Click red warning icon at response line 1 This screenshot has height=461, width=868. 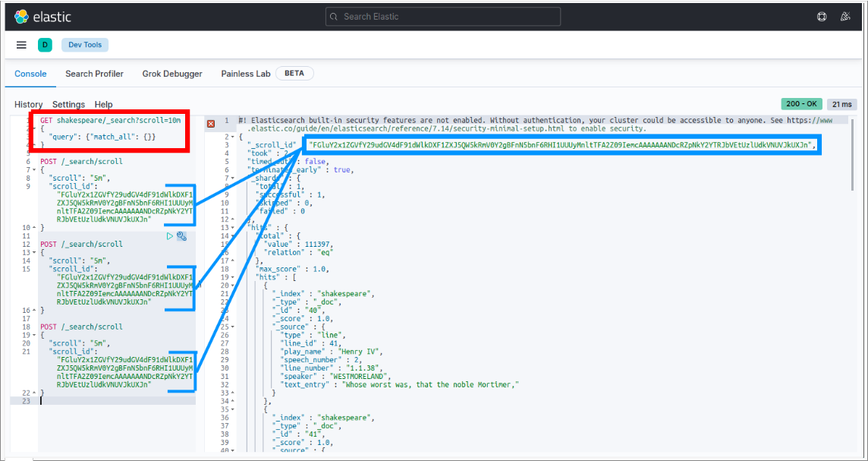tap(210, 124)
